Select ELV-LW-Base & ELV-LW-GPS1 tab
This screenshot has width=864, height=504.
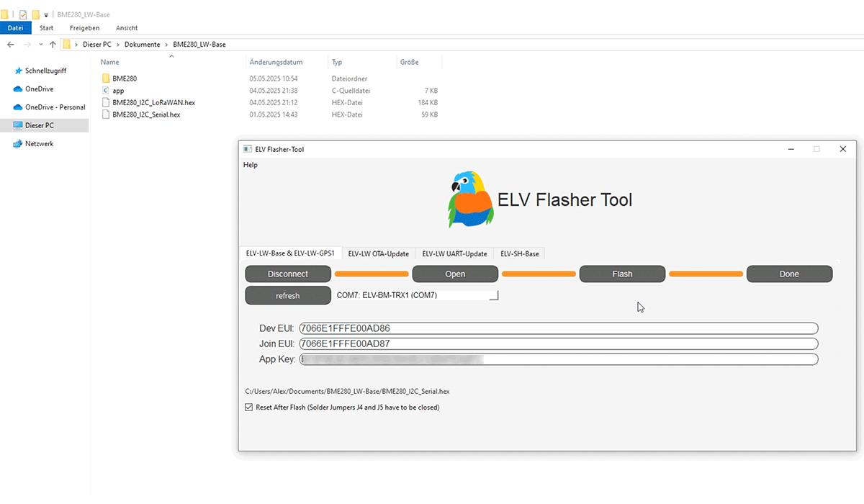point(290,253)
